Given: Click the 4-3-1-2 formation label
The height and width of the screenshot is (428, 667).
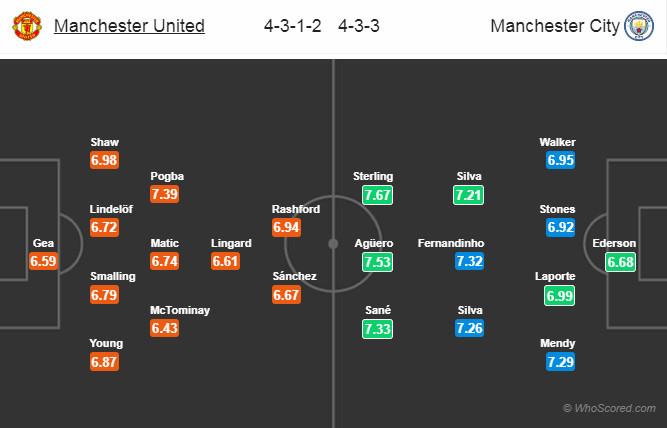Looking at the screenshot, I should [x=293, y=26].
